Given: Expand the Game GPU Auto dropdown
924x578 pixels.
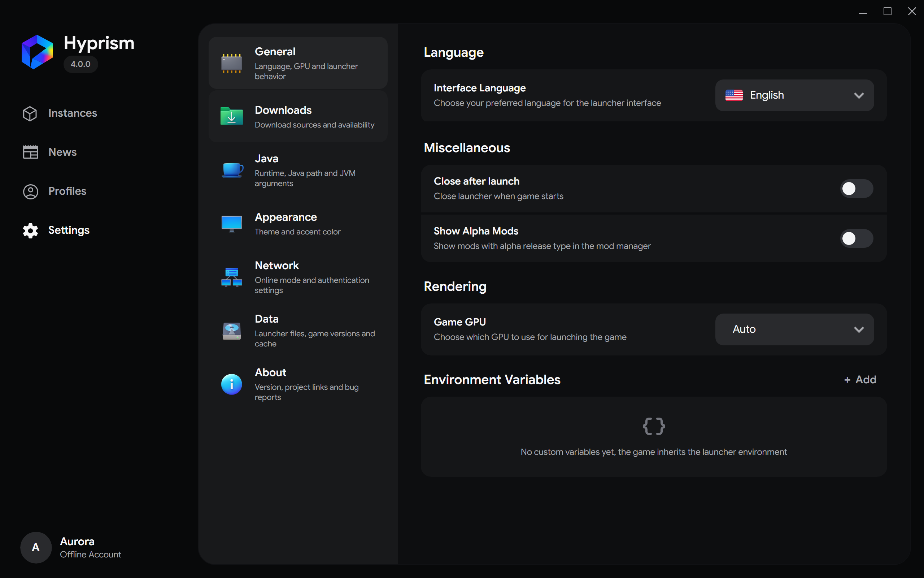Looking at the screenshot, I should (794, 329).
